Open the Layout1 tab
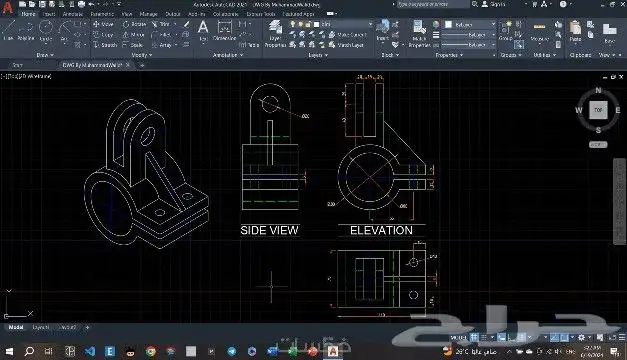The width and height of the screenshot is (627, 360). click(41, 327)
